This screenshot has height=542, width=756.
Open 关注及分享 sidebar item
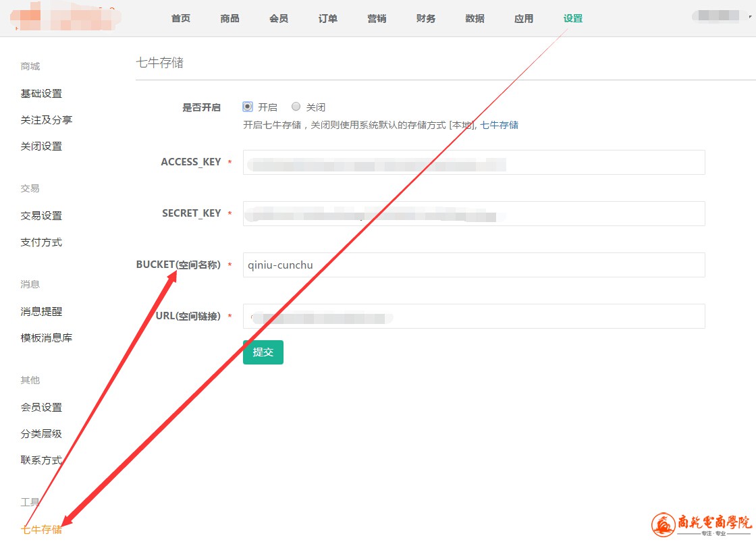(47, 120)
